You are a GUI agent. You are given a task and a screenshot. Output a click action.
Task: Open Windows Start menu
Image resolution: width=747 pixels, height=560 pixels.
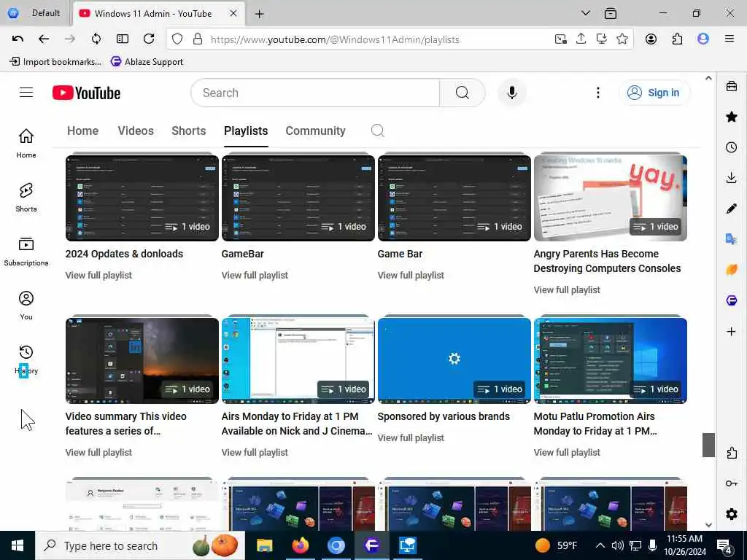point(18,545)
